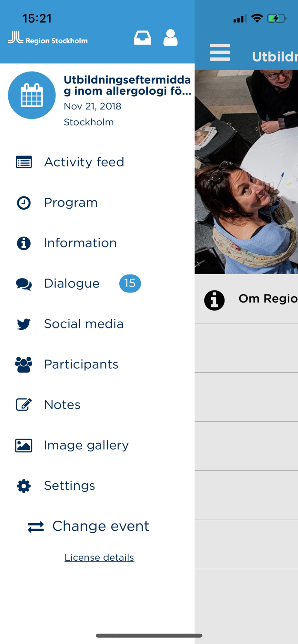Tap the Twitter bird icon
Viewport: 298px width, 644px height.
(x=24, y=324)
